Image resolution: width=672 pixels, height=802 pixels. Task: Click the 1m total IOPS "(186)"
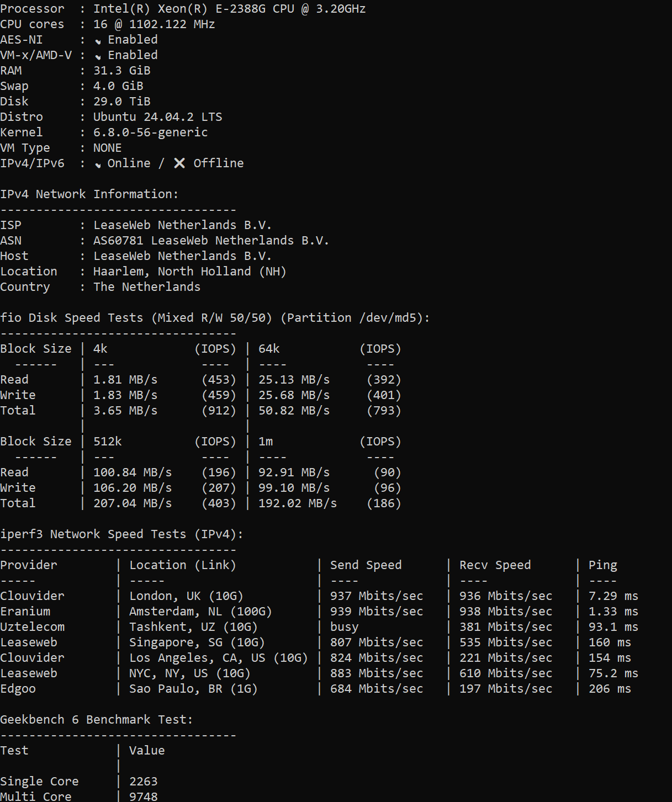[x=384, y=503]
